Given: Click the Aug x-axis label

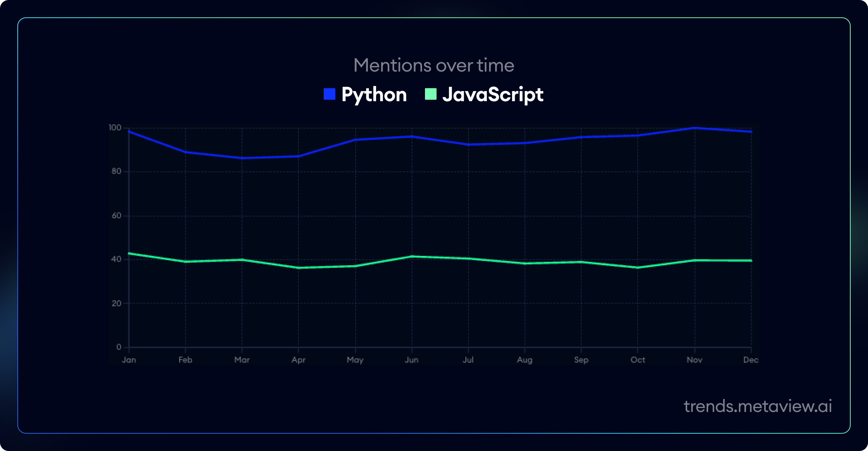Looking at the screenshot, I should point(524,360).
